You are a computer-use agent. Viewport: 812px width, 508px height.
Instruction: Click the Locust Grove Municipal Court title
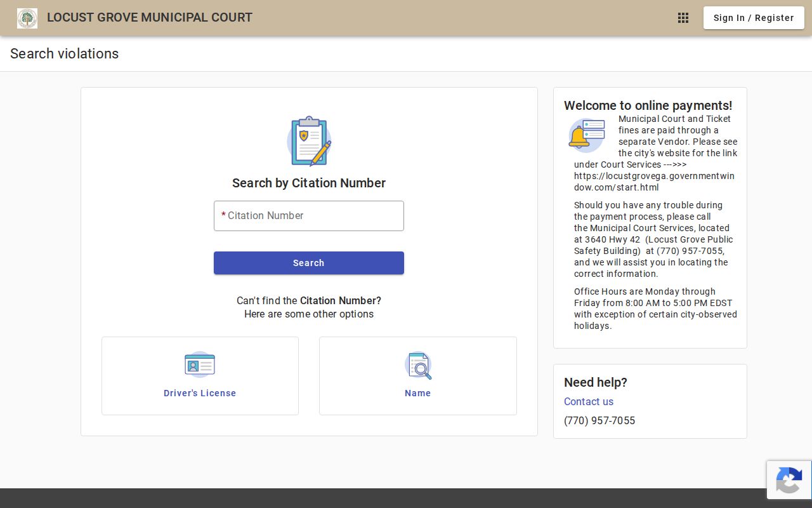150,18
